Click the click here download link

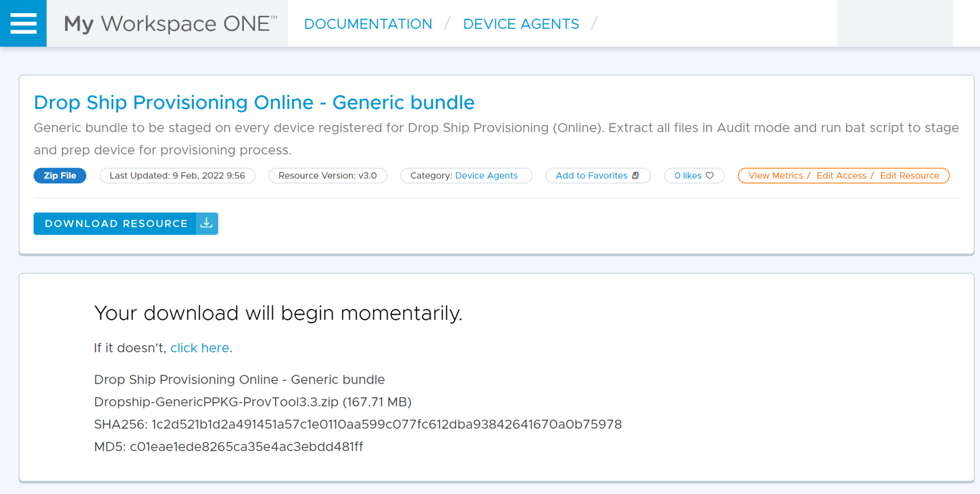point(200,348)
